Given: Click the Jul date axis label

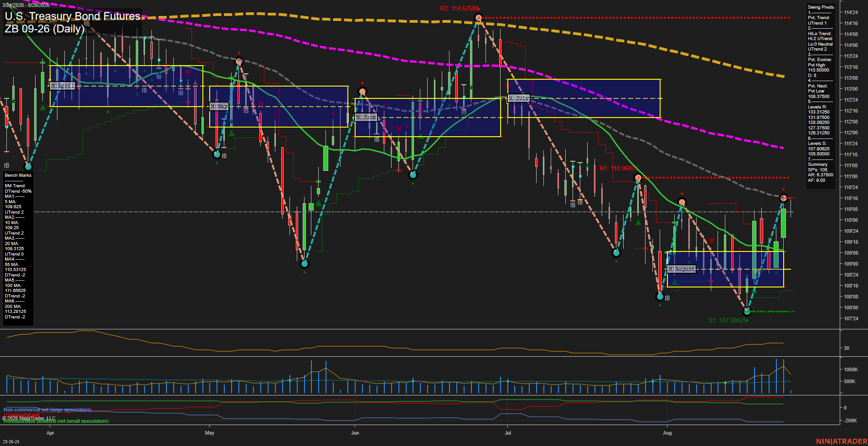Looking at the screenshot, I should 508,433.
